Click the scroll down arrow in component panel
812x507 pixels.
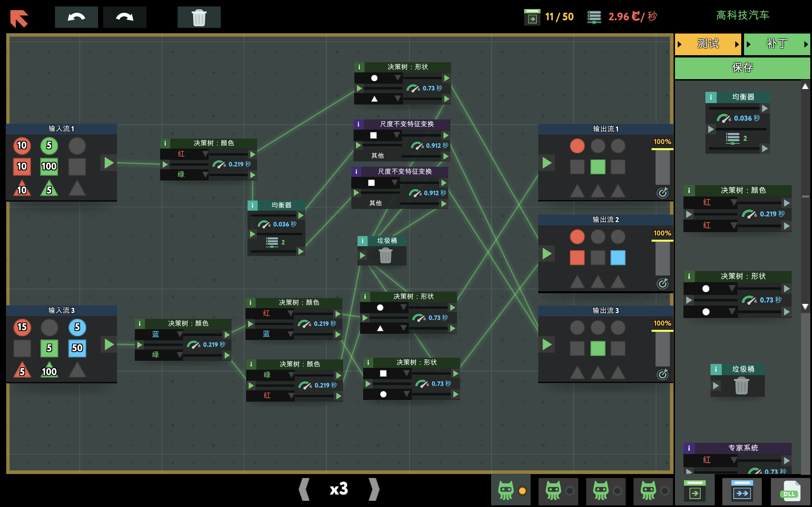[x=805, y=306]
